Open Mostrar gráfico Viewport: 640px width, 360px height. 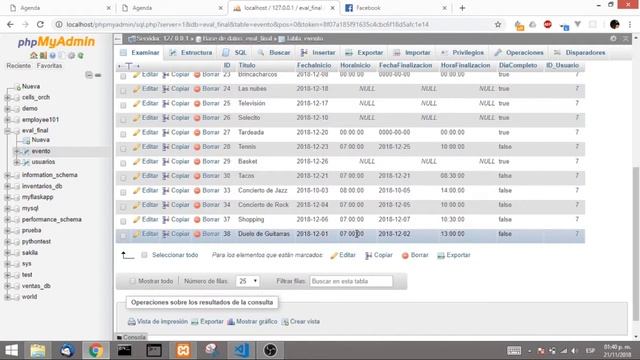[x=252, y=322]
